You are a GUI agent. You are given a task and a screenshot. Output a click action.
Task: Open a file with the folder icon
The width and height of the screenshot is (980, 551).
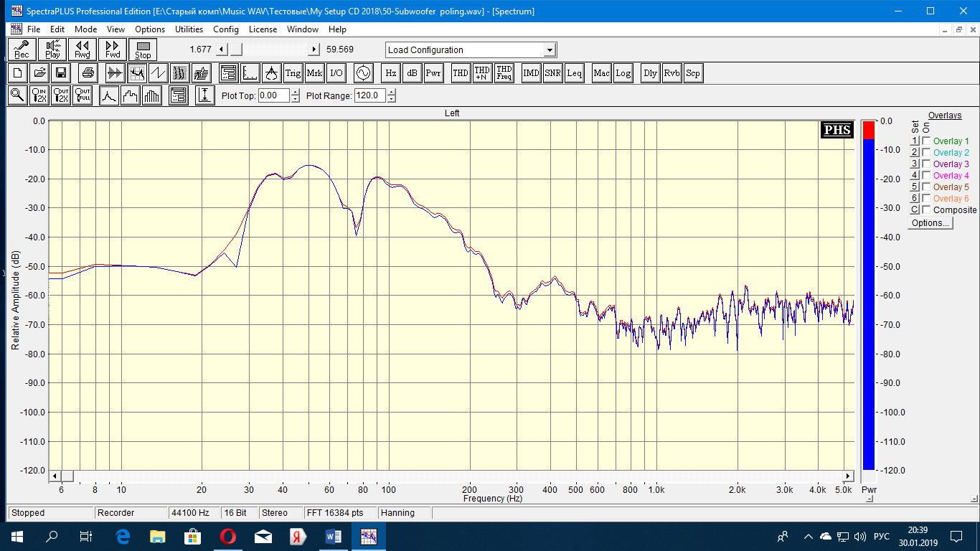(x=39, y=72)
